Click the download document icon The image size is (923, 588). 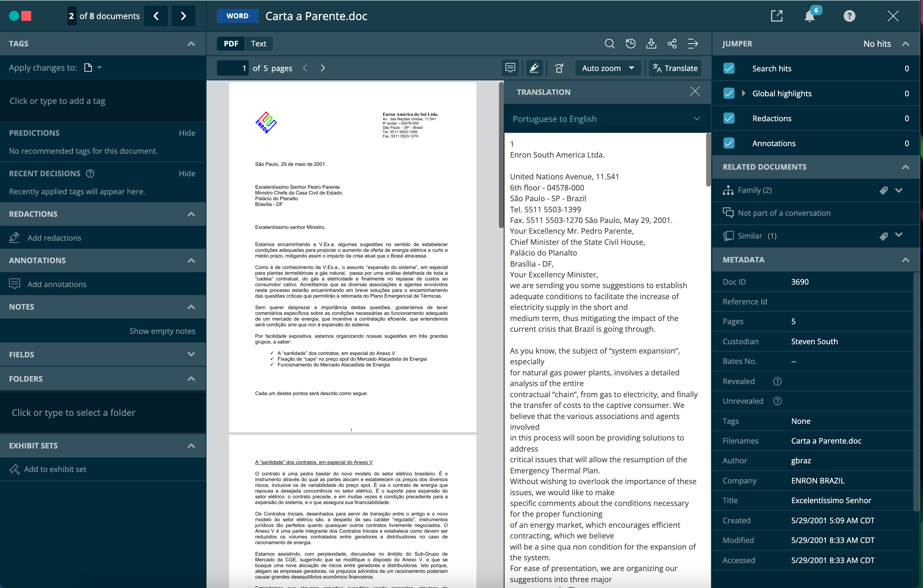coord(652,43)
